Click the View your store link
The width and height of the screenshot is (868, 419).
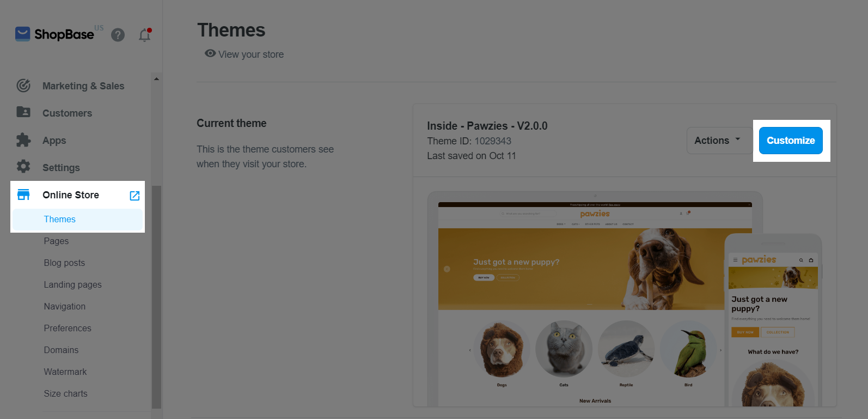coord(251,54)
